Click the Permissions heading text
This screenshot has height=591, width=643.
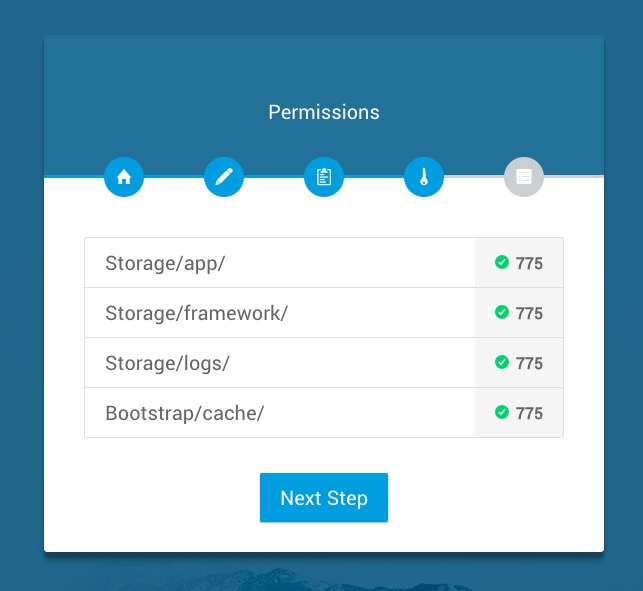tap(324, 112)
